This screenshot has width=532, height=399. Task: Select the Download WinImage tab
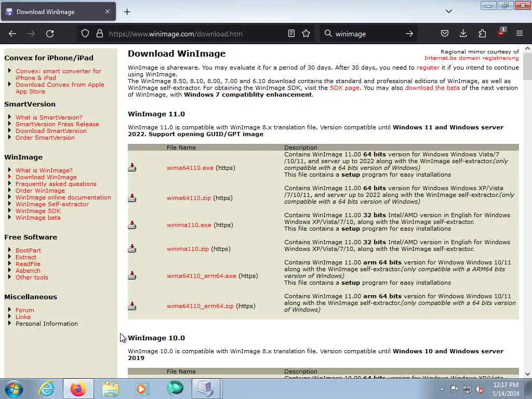pos(58,12)
